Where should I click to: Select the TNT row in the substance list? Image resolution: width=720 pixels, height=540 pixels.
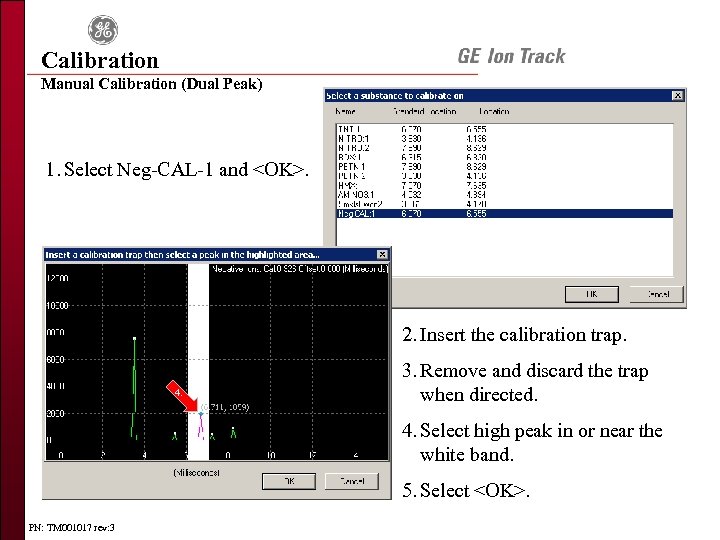505,129
